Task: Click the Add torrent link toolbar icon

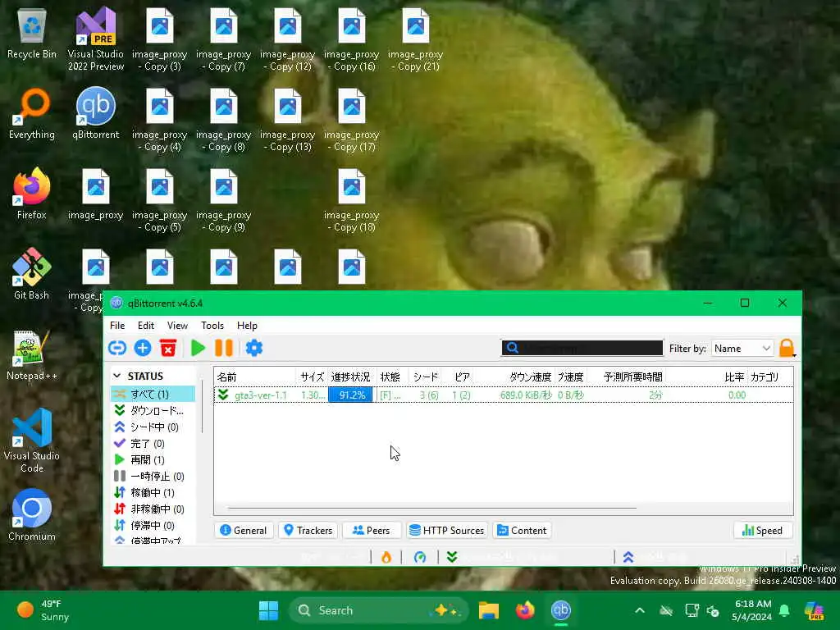Action: (x=116, y=348)
